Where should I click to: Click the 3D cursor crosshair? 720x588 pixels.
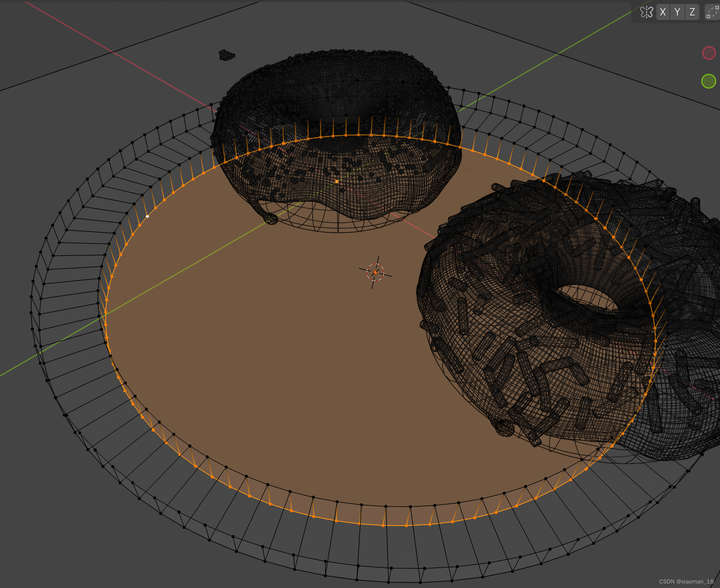pyautogui.click(x=375, y=272)
